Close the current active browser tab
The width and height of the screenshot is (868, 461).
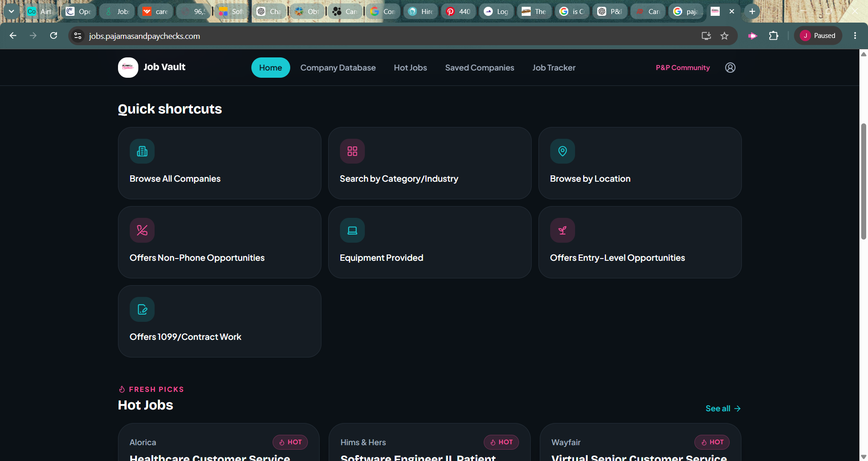pos(731,11)
